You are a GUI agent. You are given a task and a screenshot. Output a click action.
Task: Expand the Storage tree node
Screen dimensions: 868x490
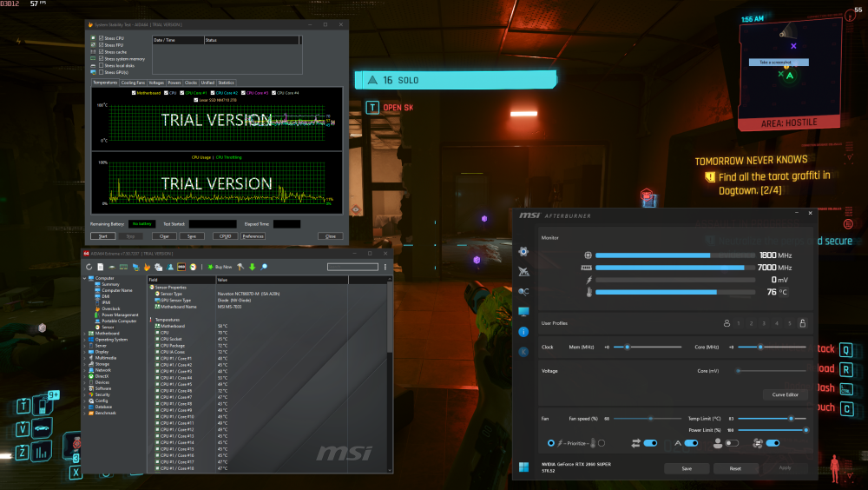[x=85, y=363]
